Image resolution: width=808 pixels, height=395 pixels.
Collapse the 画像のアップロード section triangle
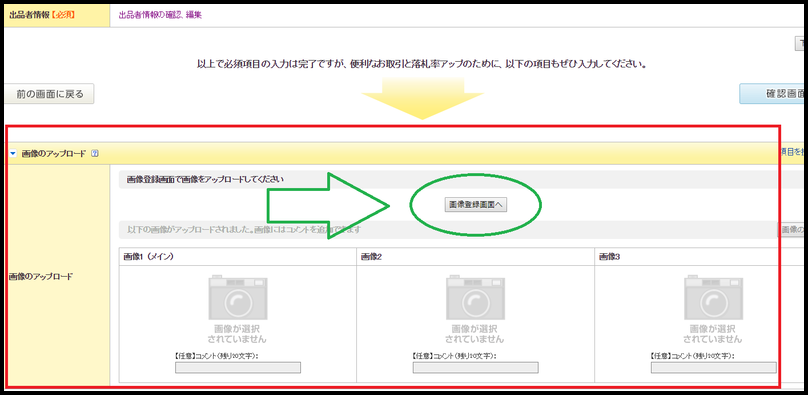[x=13, y=153]
